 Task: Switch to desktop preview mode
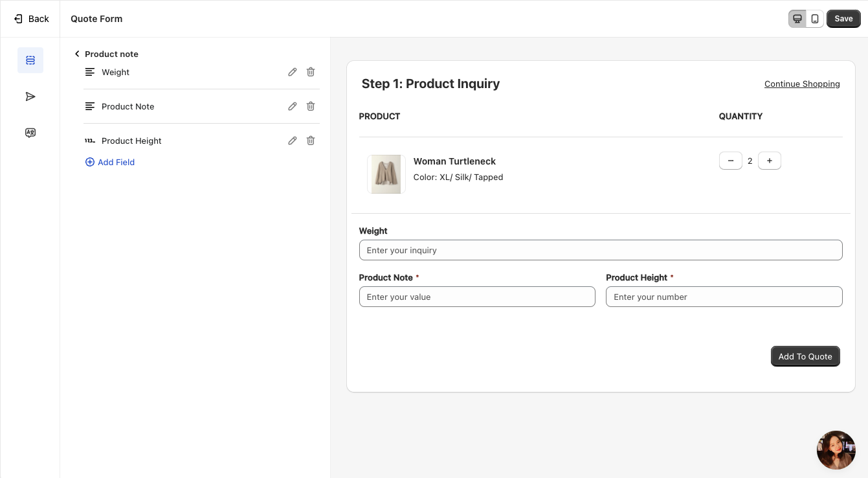(797, 19)
